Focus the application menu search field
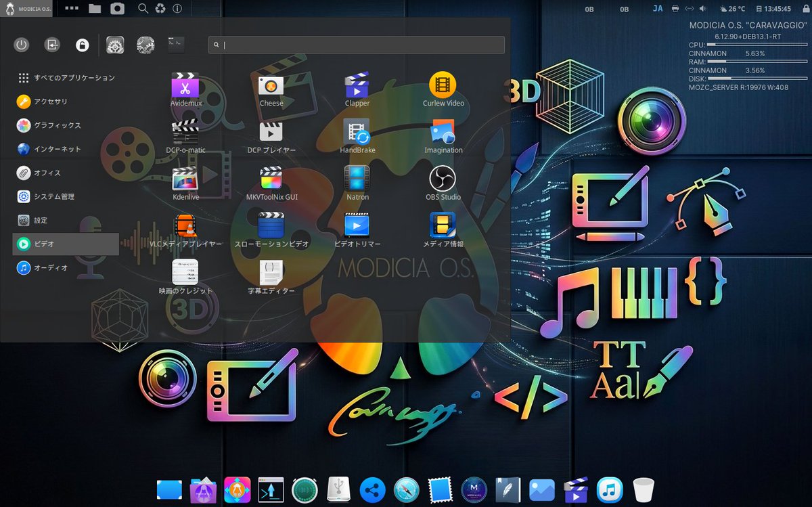Screen dimensions: 812x507 click(x=357, y=45)
